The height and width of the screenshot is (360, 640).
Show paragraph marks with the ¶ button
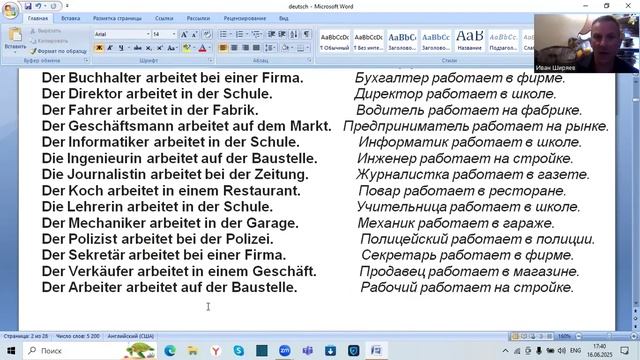(x=306, y=34)
